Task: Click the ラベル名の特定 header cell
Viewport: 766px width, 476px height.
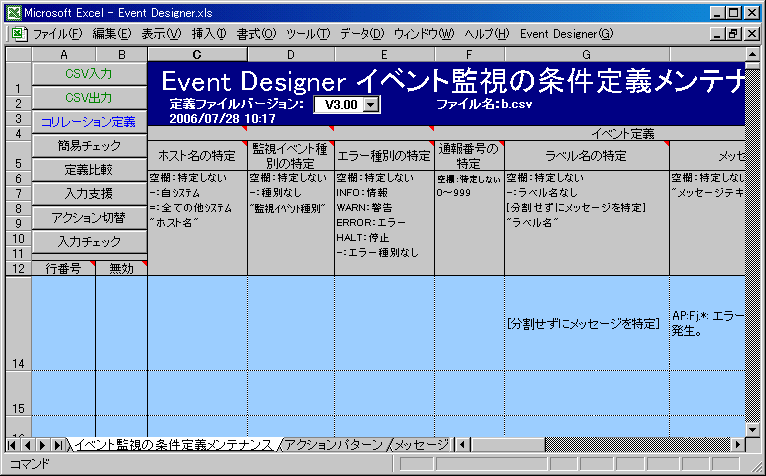Action: click(x=587, y=156)
